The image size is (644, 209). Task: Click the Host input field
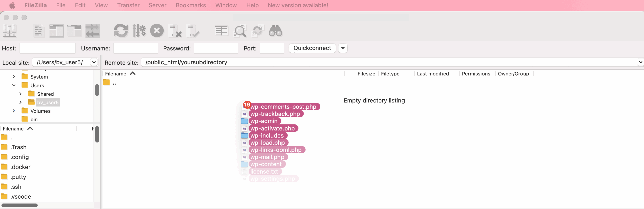(x=48, y=48)
